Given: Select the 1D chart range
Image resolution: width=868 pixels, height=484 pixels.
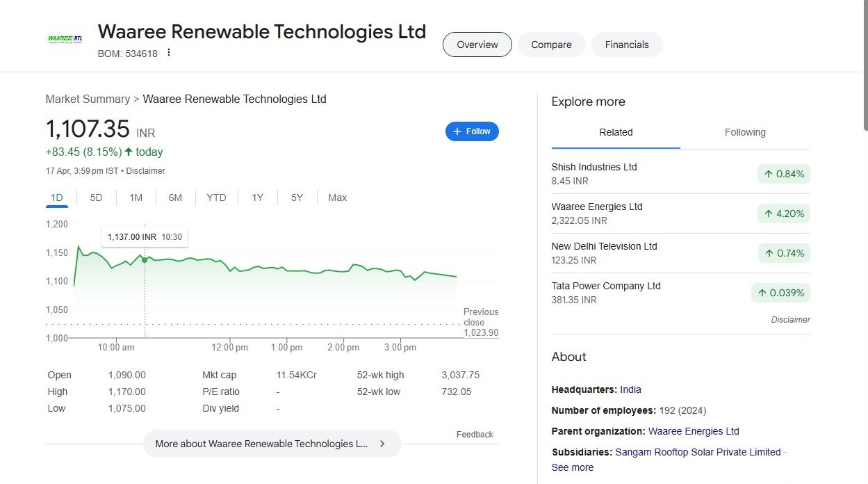Looking at the screenshot, I should point(57,197).
